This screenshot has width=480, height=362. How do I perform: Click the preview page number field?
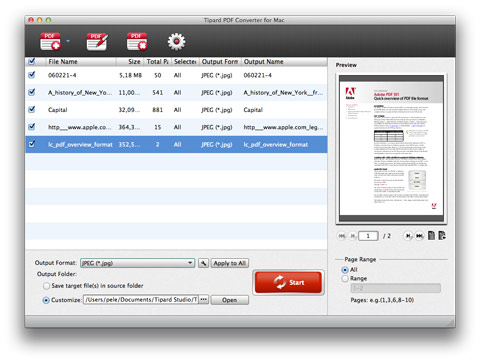[368, 236]
